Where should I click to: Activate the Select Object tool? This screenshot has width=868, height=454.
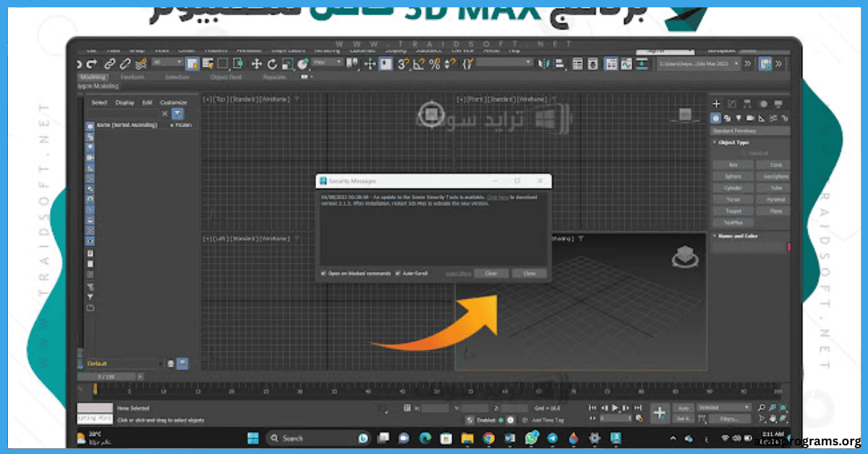click(x=192, y=64)
